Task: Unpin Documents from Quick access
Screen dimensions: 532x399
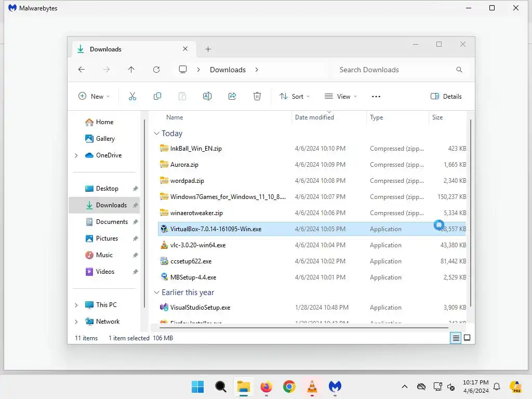Action: click(136, 222)
